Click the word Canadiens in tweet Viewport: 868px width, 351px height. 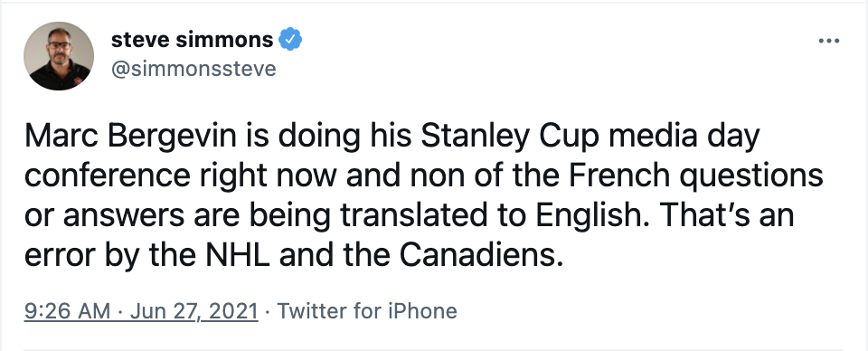480,254
